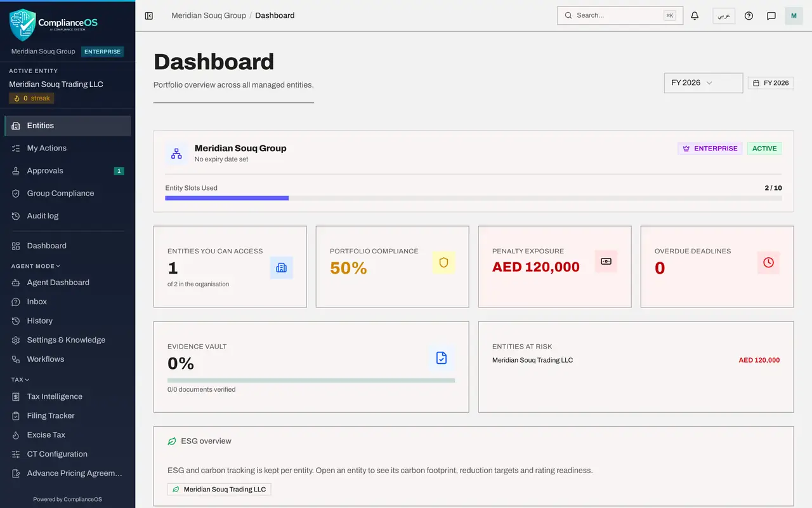Open Filing Tracker
This screenshot has height=508, width=812.
68,415
